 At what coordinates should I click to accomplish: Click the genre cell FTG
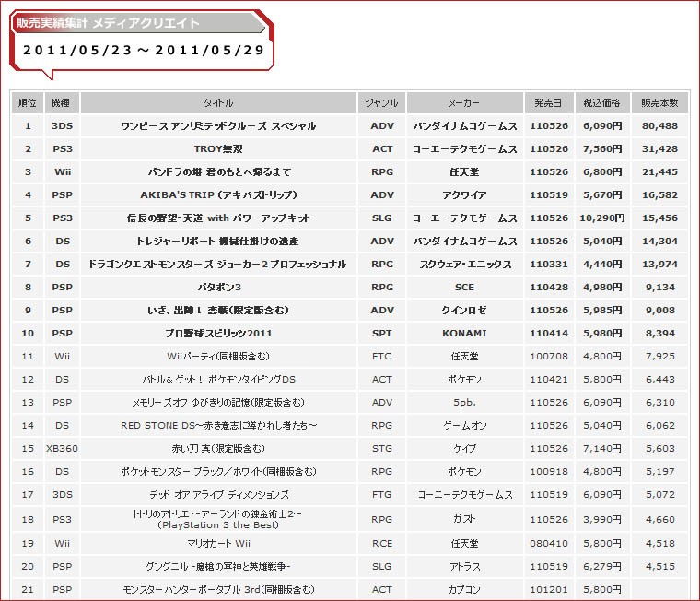[x=381, y=495]
